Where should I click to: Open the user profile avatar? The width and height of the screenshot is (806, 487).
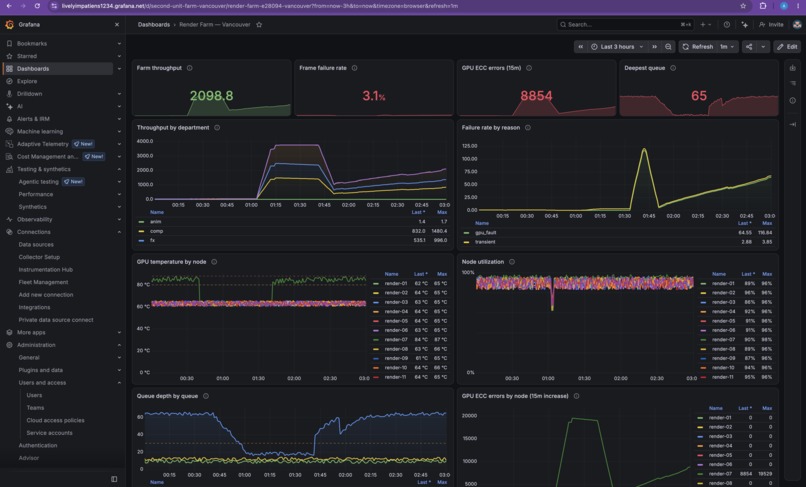(797, 25)
